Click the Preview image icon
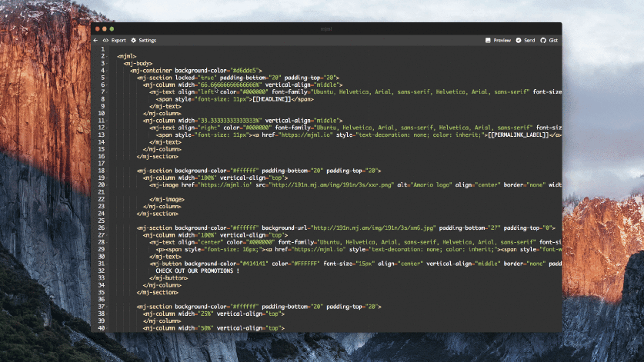This screenshot has width=644, height=362. 488,40
